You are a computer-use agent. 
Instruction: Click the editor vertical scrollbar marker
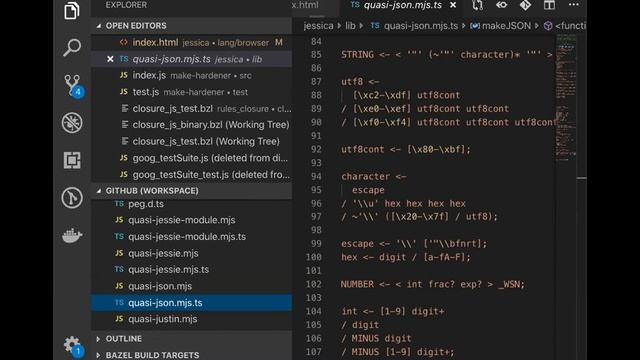[x=582, y=178]
